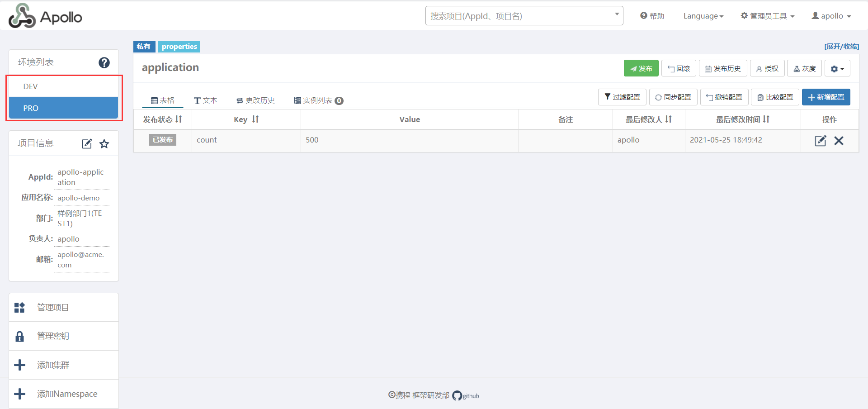Switch to the 文本 text tab

tap(206, 100)
